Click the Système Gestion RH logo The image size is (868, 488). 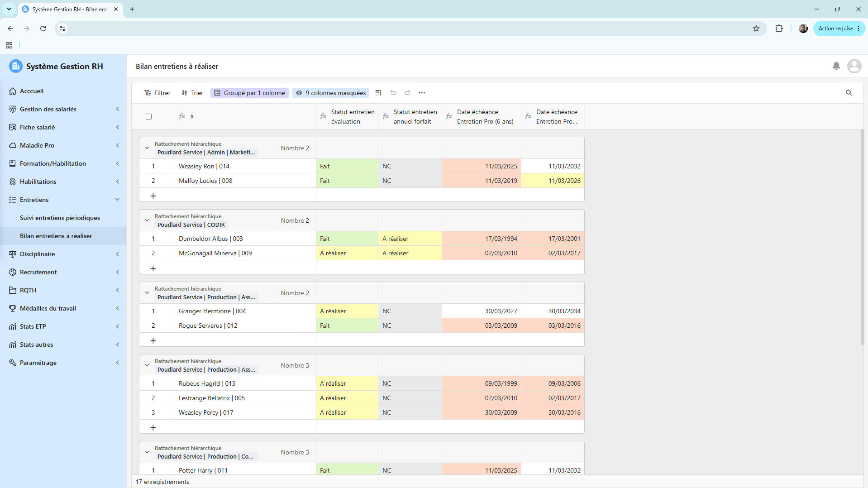[x=16, y=66]
